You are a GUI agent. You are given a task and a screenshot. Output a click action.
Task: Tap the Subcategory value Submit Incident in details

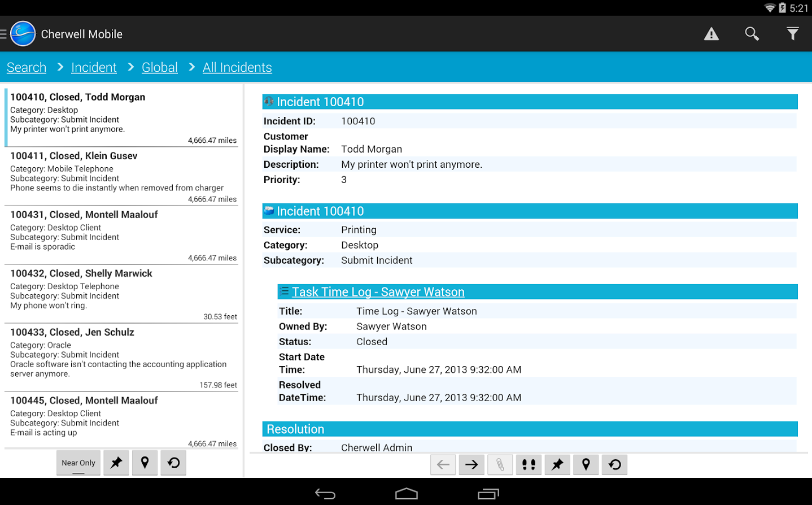pyautogui.click(x=377, y=260)
